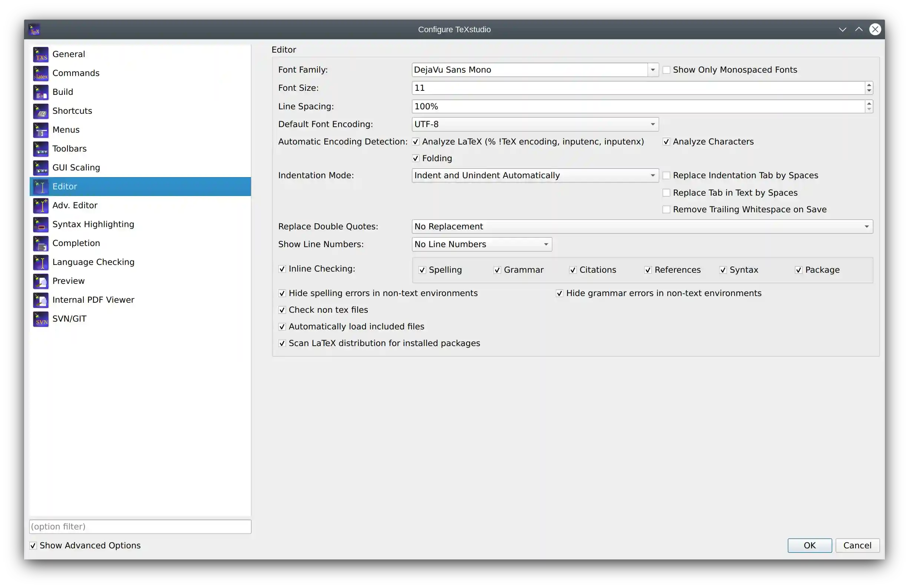The image size is (909, 588).
Task: Open Show Line Numbers dropdown
Action: 482,245
